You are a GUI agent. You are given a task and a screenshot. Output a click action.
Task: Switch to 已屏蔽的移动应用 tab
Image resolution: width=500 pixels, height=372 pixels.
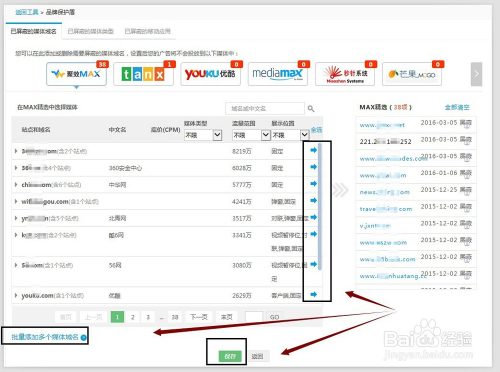(x=148, y=31)
